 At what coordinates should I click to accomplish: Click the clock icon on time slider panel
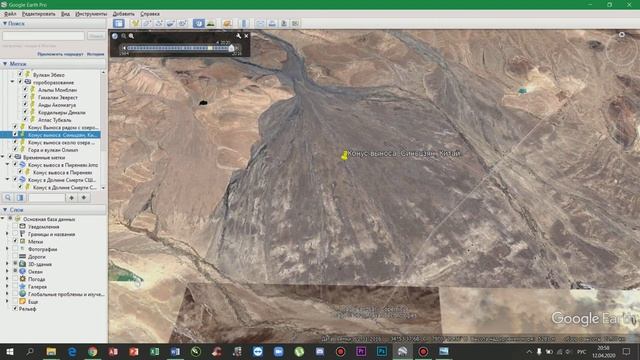tap(115, 36)
